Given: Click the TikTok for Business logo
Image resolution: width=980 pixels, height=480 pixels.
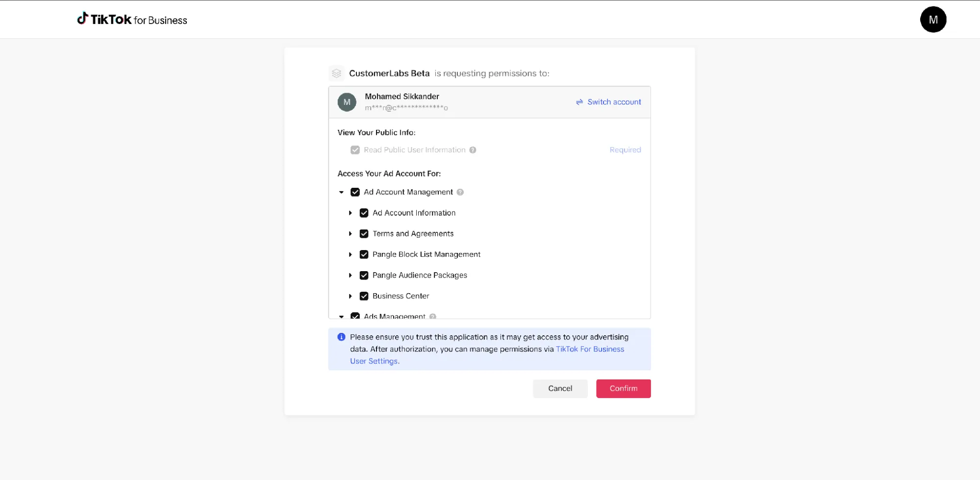Looking at the screenshot, I should tap(132, 19).
